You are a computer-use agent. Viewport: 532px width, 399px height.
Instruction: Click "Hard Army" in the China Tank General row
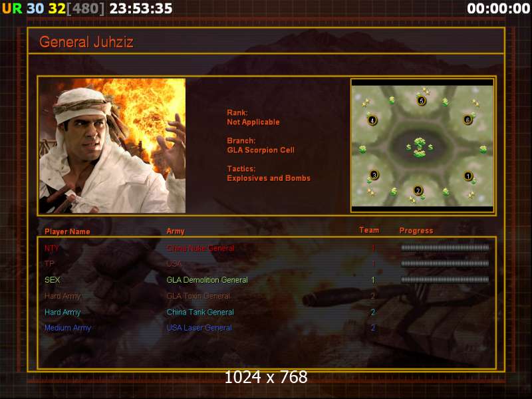(x=63, y=312)
